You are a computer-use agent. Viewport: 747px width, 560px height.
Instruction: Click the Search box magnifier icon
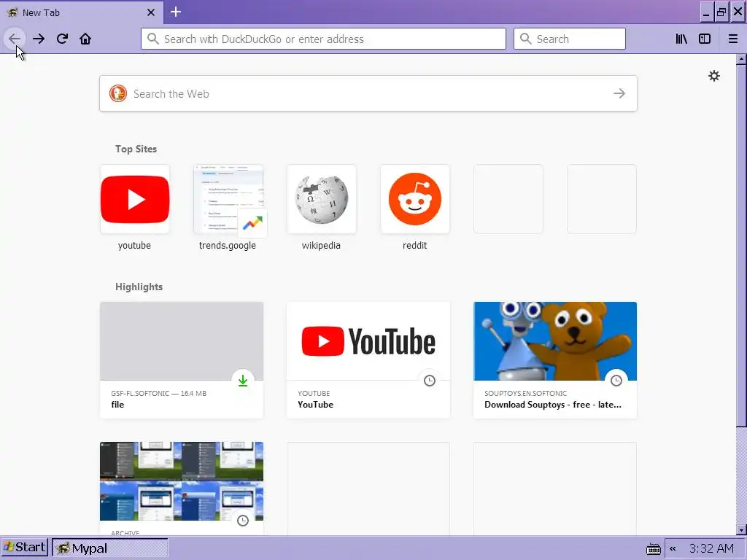525,39
